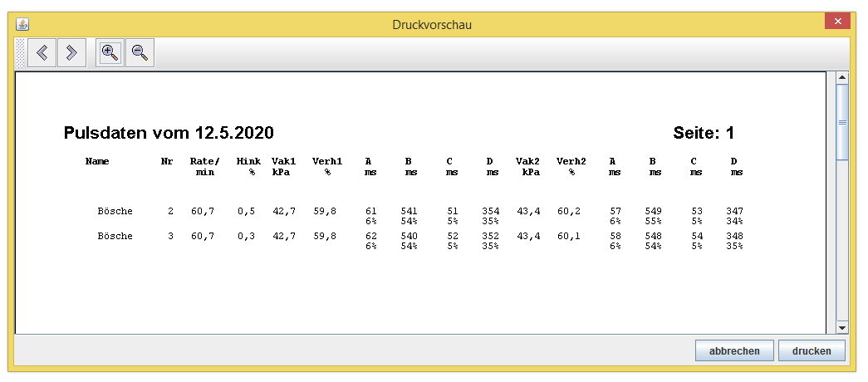Zoom out with the minus magnifier
Image resolution: width=868 pixels, height=382 pixels.
point(140,52)
